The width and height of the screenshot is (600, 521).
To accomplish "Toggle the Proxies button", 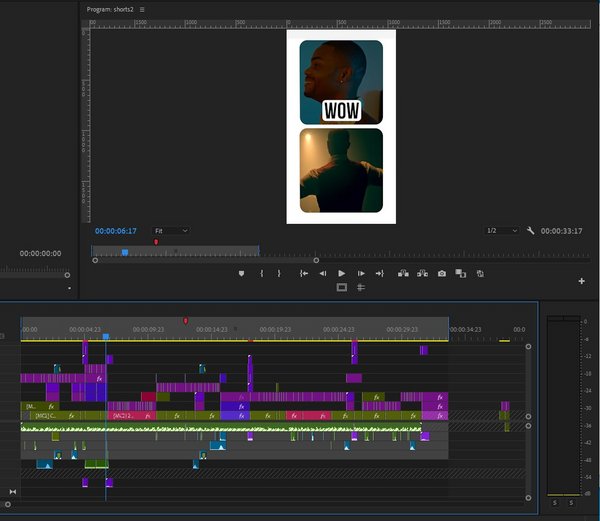I will (x=480, y=274).
